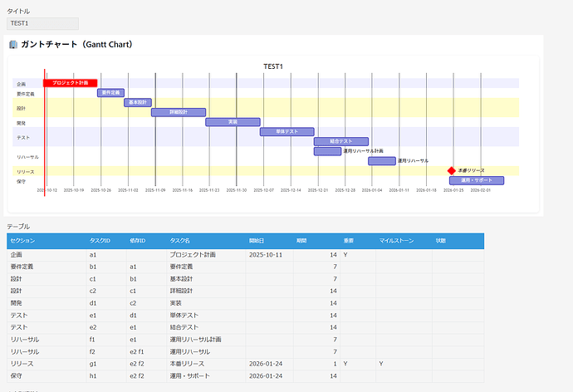Click the 運用・サポート task bar
573x392 pixels.
click(x=477, y=180)
